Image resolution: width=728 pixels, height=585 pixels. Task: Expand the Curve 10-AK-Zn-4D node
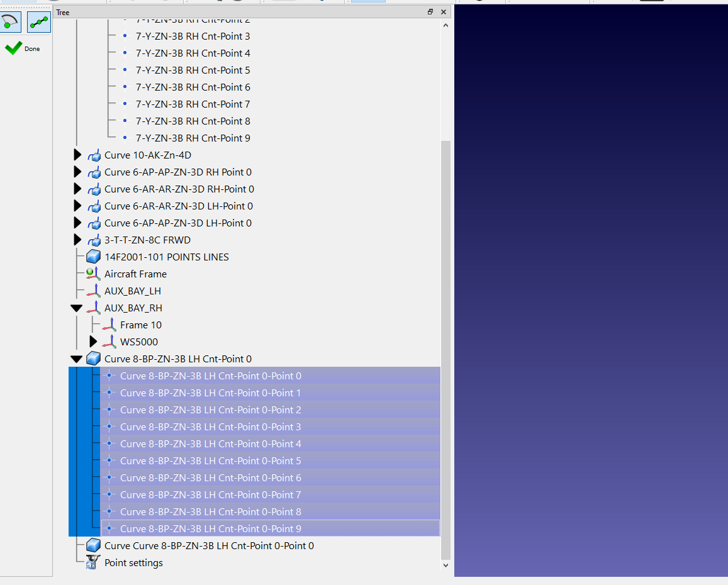77,155
